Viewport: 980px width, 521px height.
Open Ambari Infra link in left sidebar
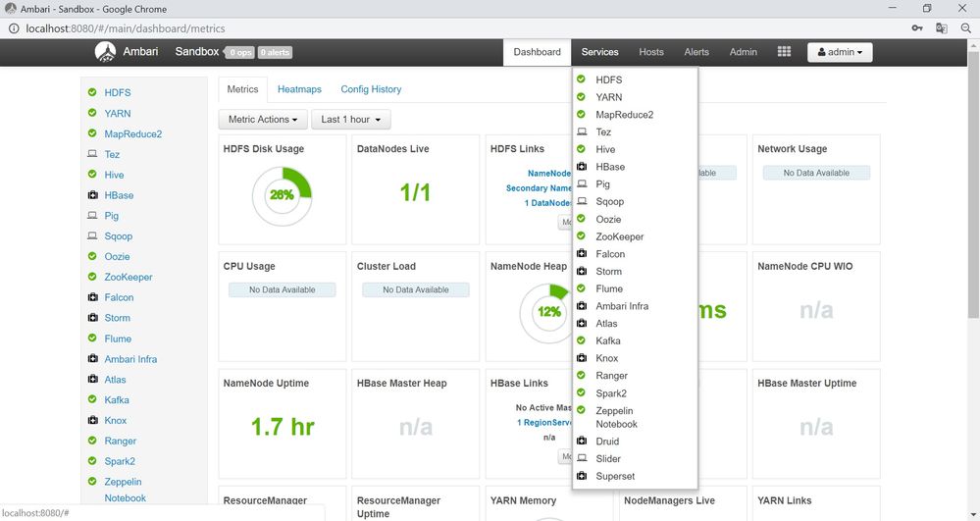click(x=130, y=359)
